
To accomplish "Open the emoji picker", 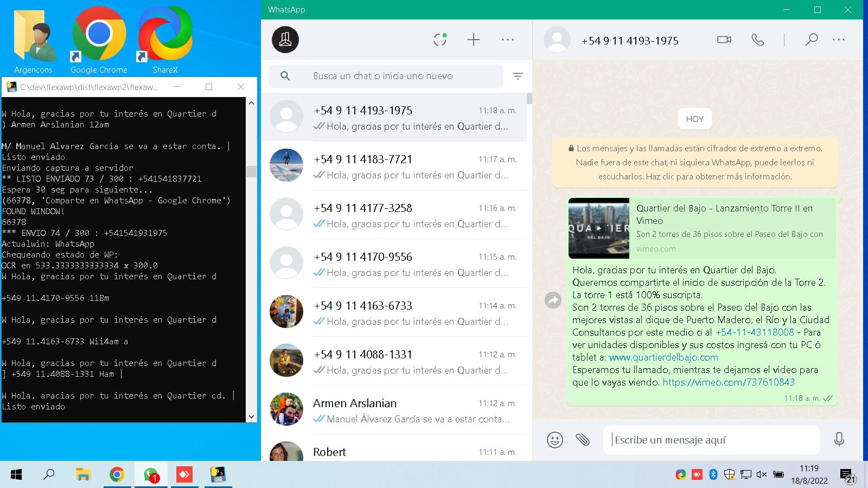I will tap(555, 439).
